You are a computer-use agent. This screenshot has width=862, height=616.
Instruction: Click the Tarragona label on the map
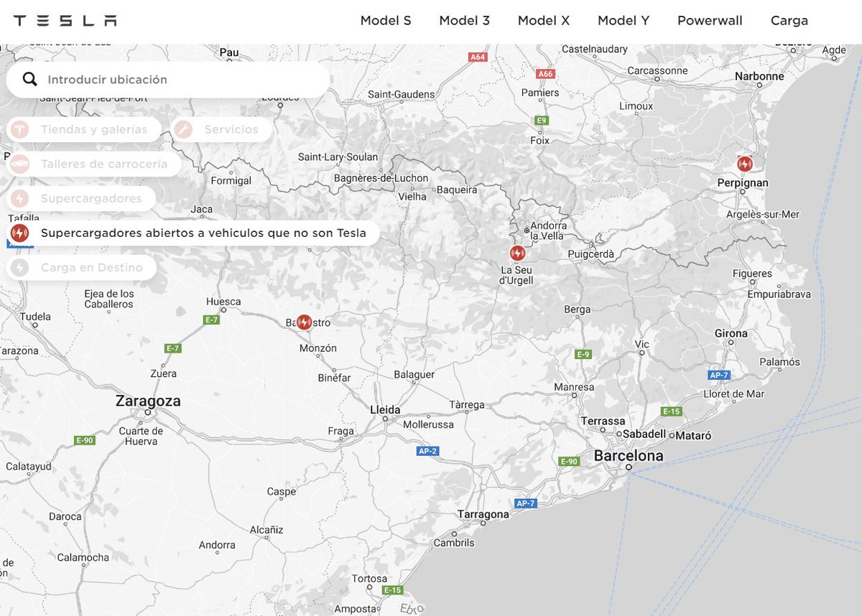pos(483,514)
